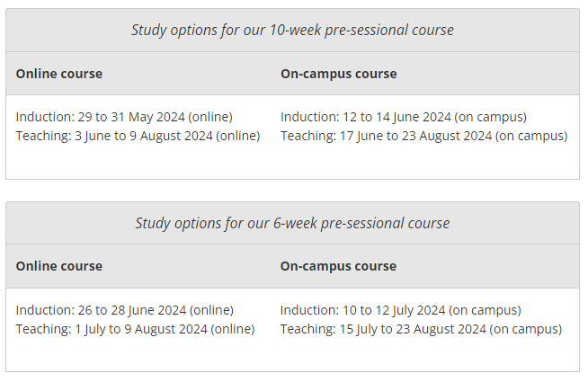Screen dimensions: 588x382
Task: Select On-campus course header in 10-week table
Action: click(x=339, y=74)
